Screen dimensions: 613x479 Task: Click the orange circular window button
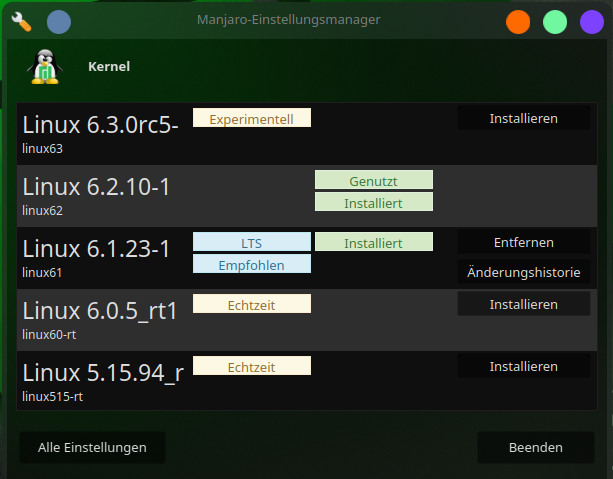[x=518, y=22]
